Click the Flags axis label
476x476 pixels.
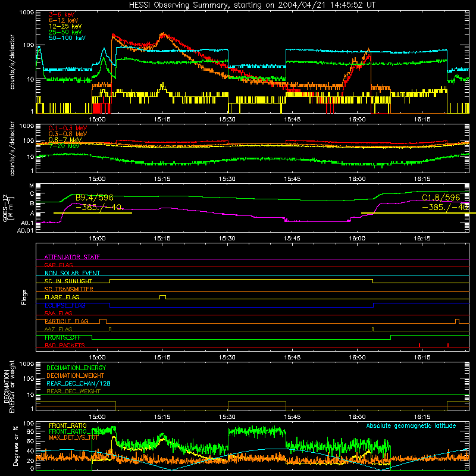click(24, 297)
